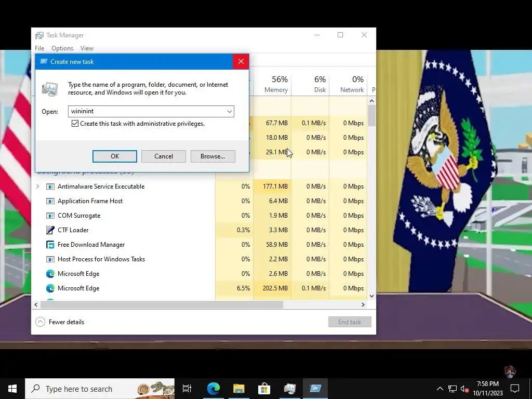Viewport: 532px width, 399px height.
Task: Click scroll up arrow in process list
Action: click(x=372, y=101)
